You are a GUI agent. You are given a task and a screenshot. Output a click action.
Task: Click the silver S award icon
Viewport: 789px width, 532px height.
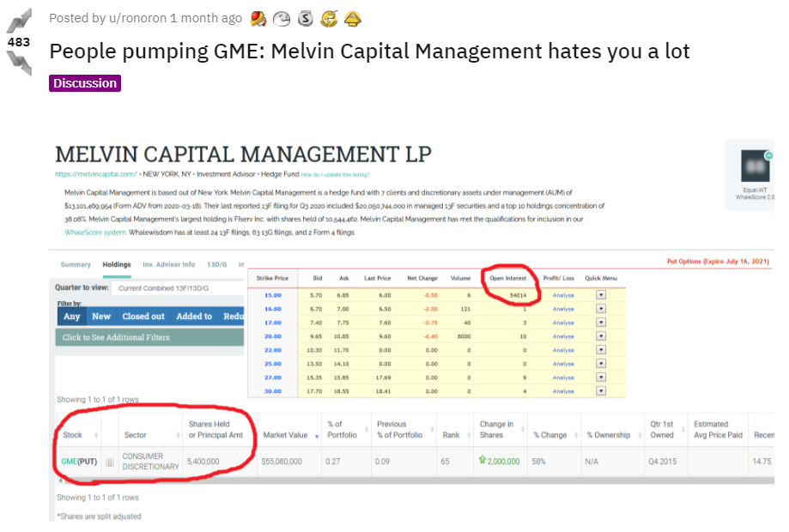306,18
